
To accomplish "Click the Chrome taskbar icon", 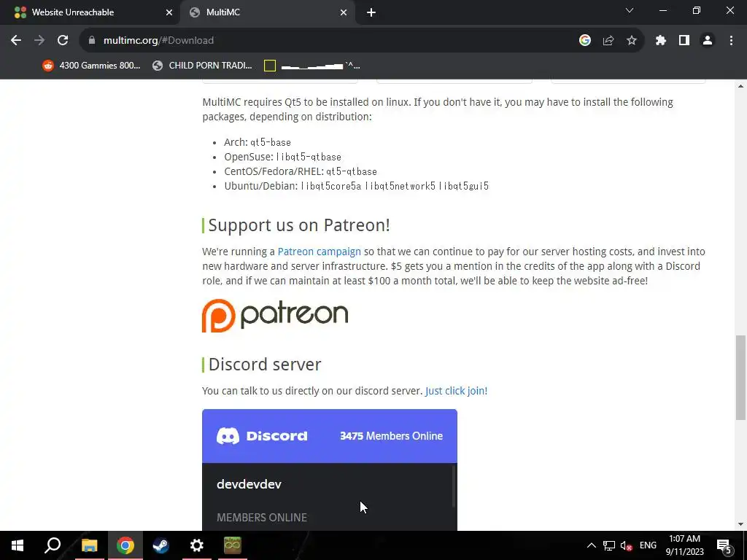I will point(125,545).
